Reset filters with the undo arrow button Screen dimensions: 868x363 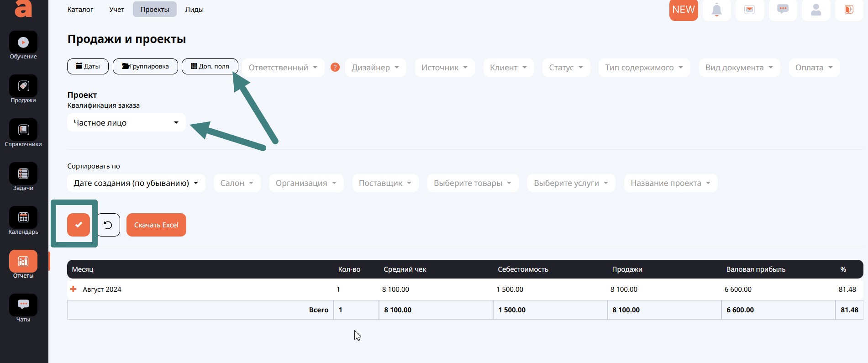108,225
